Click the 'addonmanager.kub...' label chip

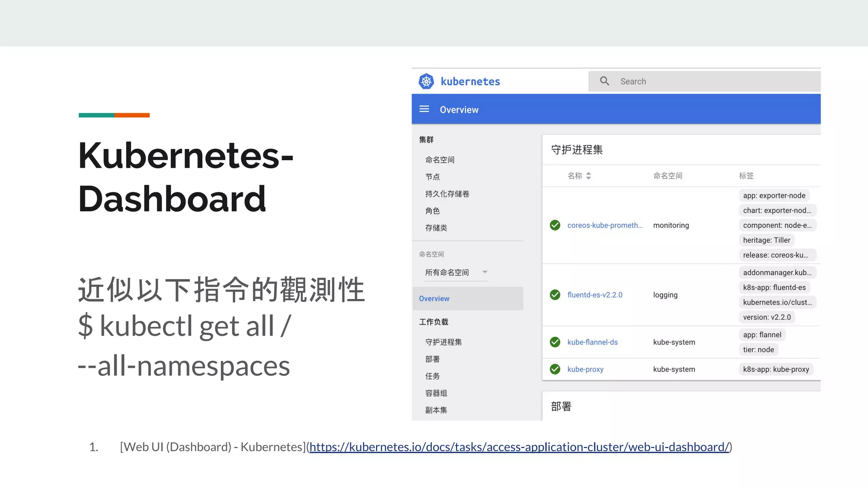(x=777, y=272)
